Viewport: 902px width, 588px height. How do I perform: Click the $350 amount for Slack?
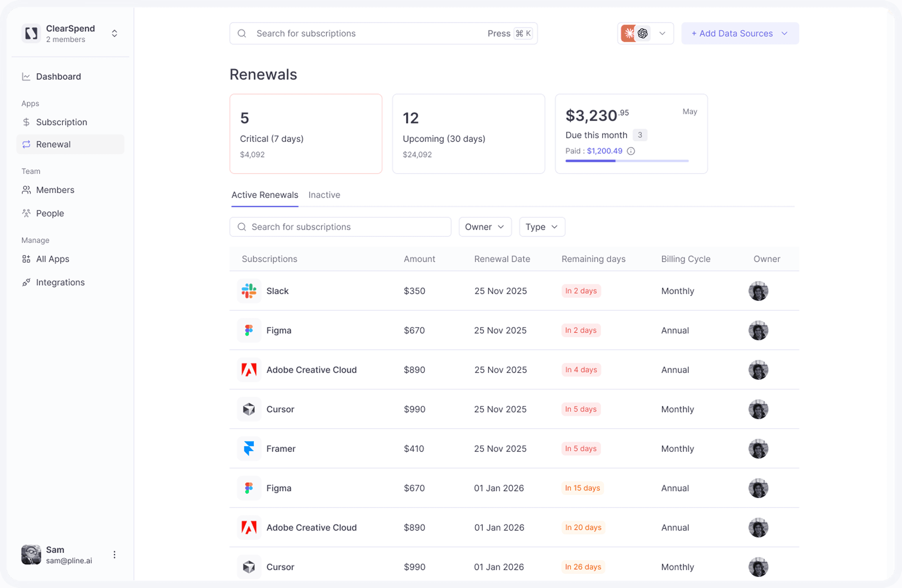[x=414, y=291]
